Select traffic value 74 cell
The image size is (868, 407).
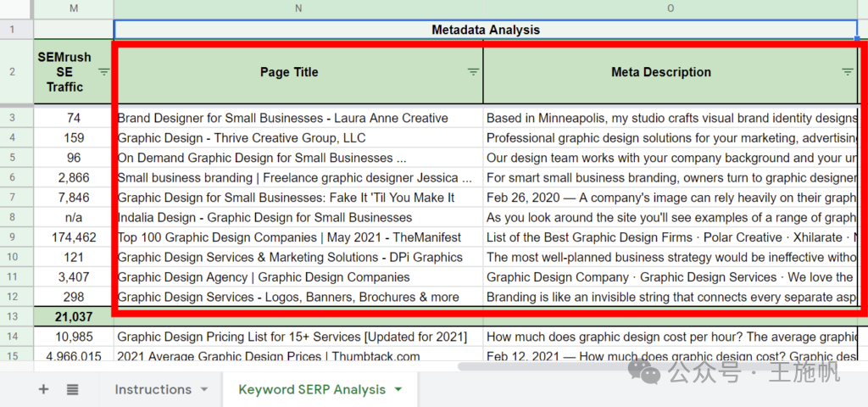(x=74, y=118)
